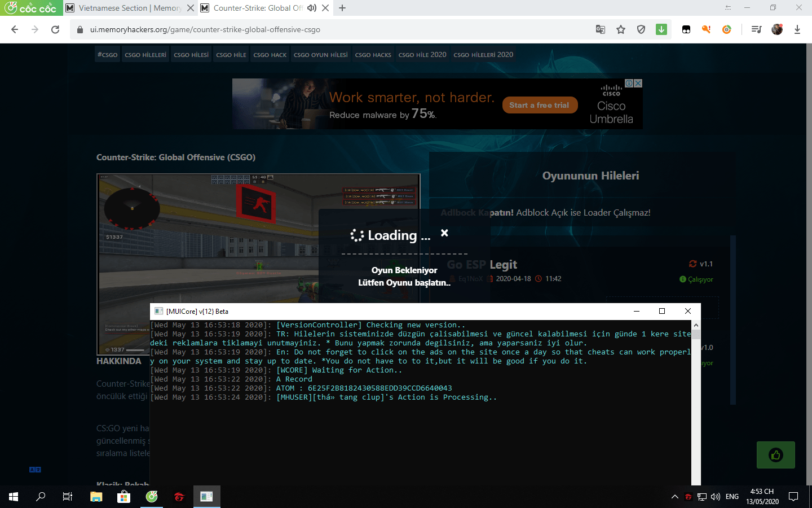812x508 pixels.
Task: Click the MUICore console window title icon
Action: pos(158,311)
